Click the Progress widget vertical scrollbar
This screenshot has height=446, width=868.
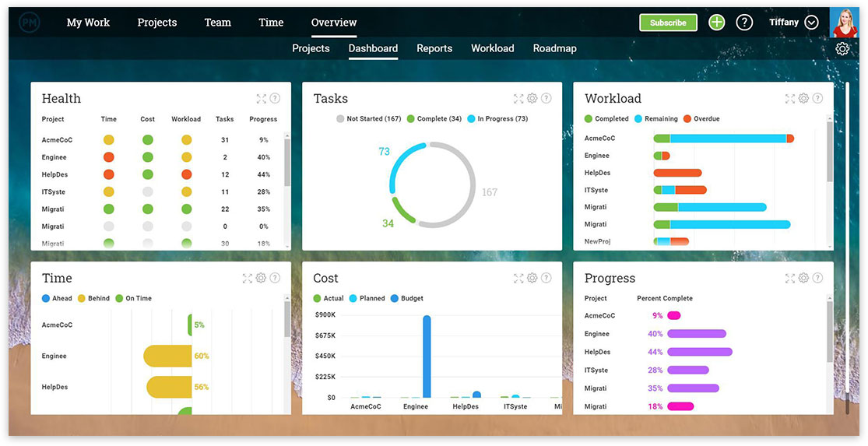pyautogui.click(x=829, y=332)
